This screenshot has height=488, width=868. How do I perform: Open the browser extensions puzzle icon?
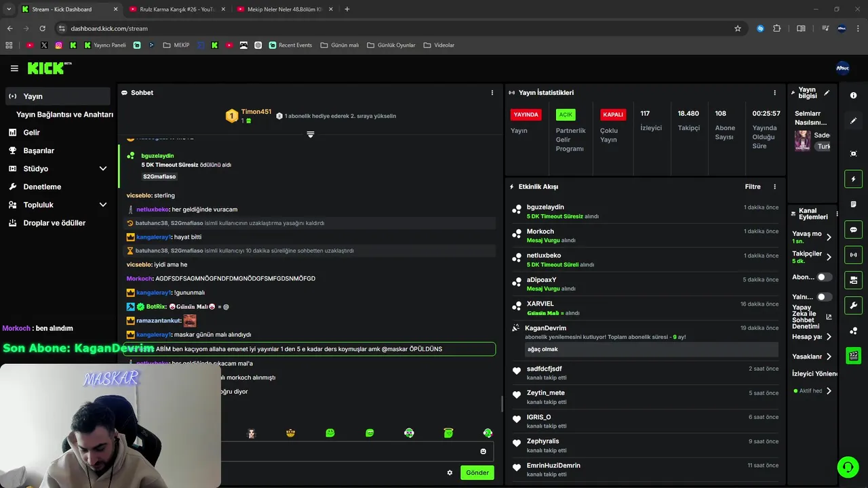pos(777,28)
